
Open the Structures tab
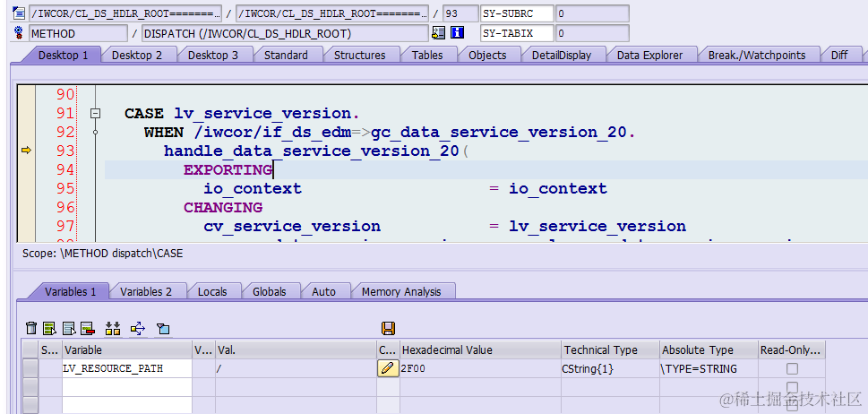[x=360, y=55]
